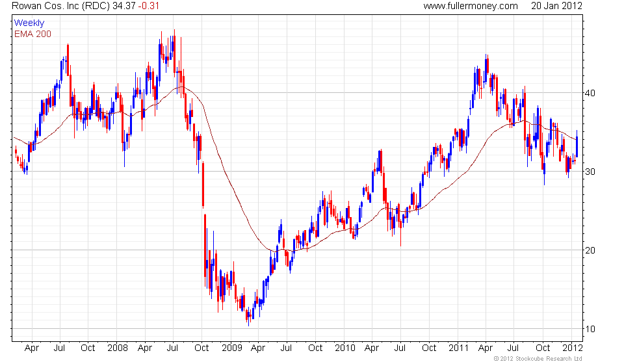Click the 2010 year axis label
The height and width of the screenshot is (364, 637).
point(345,348)
